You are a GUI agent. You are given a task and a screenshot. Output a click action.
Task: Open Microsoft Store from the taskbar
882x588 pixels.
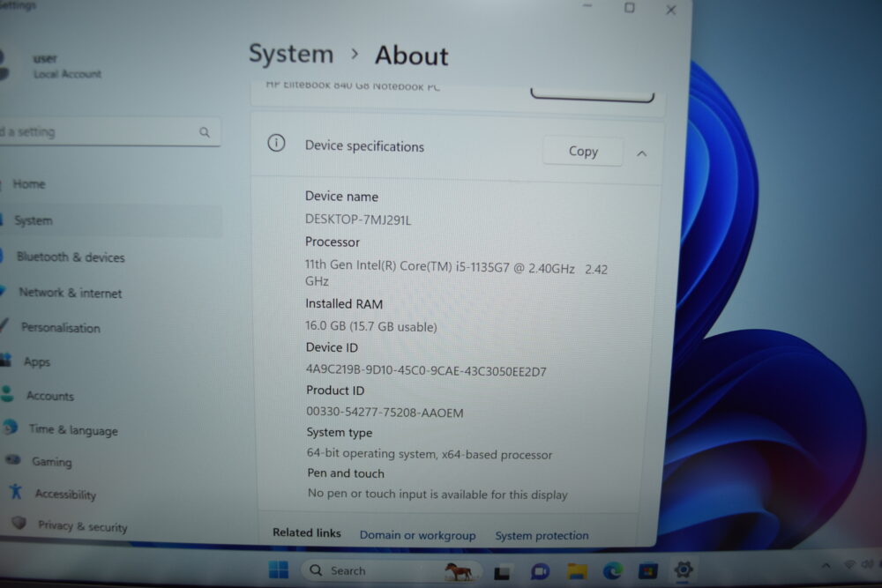(x=647, y=571)
